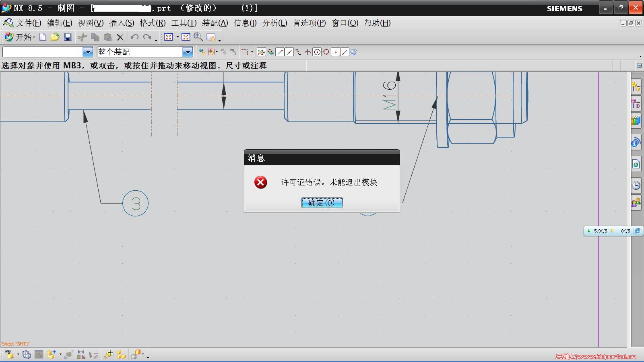Click the Add Component icon with plus
Image resolution: width=644 pixels, height=362 pixels.
click(x=51, y=354)
